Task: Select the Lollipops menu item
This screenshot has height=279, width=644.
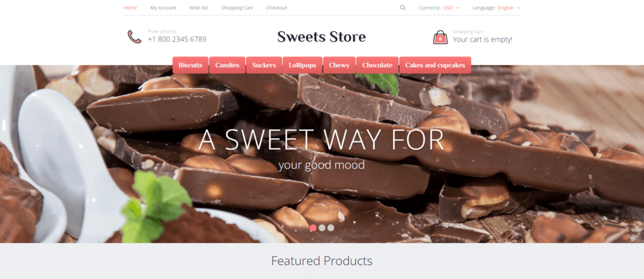Action: (303, 65)
